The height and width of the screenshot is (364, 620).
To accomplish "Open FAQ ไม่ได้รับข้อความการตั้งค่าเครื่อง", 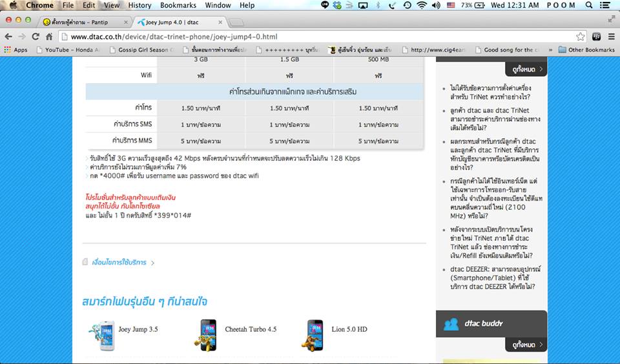I will [x=490, y=92].
